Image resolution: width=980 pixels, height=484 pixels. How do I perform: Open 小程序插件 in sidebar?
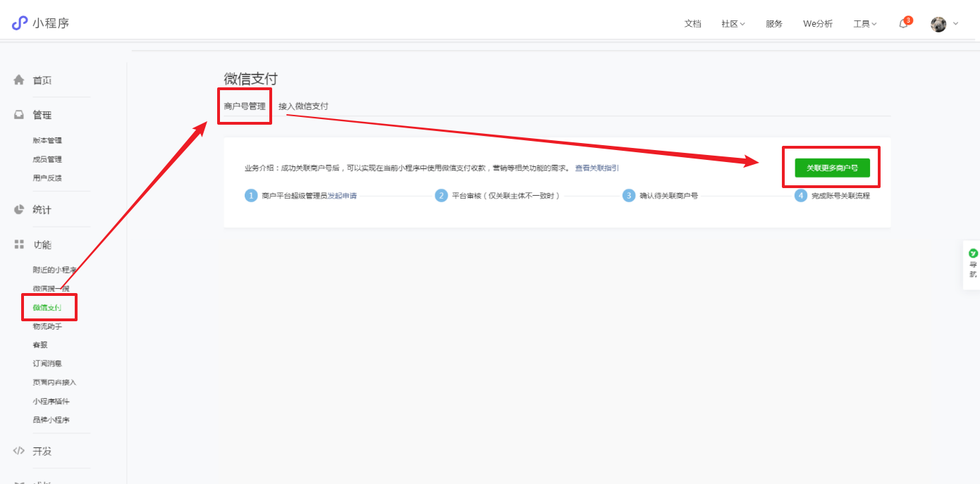tap(51, 402)
